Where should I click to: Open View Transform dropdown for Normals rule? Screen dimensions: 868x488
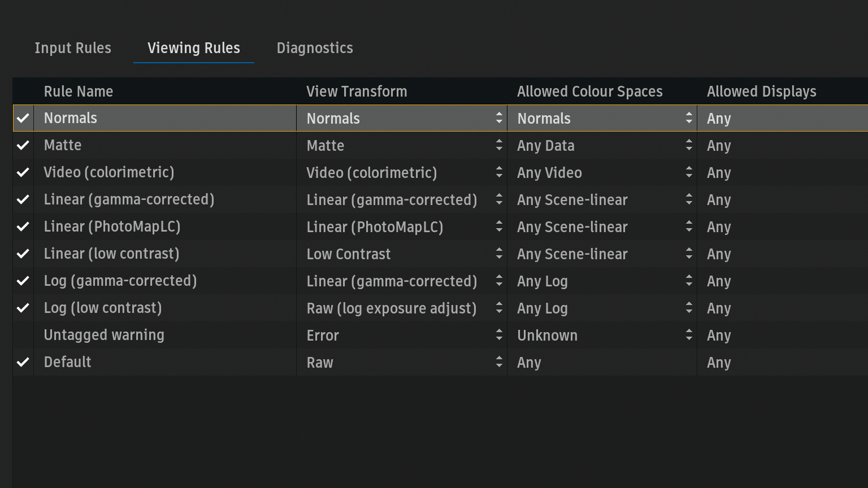coord(498,118)
